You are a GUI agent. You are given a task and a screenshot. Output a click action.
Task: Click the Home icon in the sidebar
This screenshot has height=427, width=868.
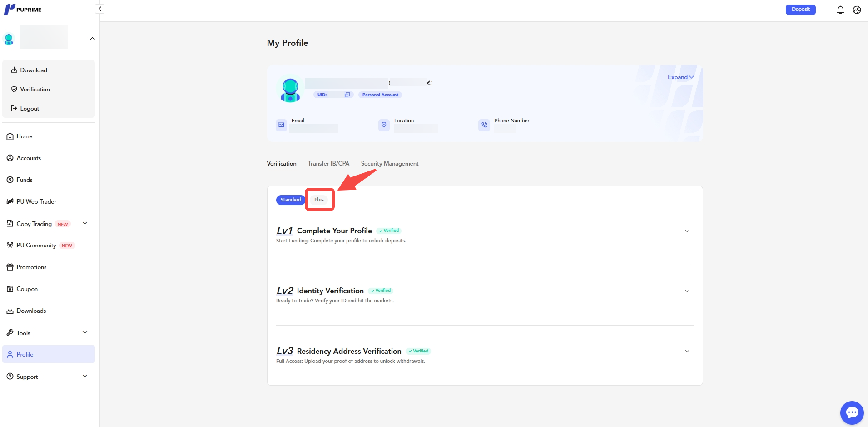[10, 136]
